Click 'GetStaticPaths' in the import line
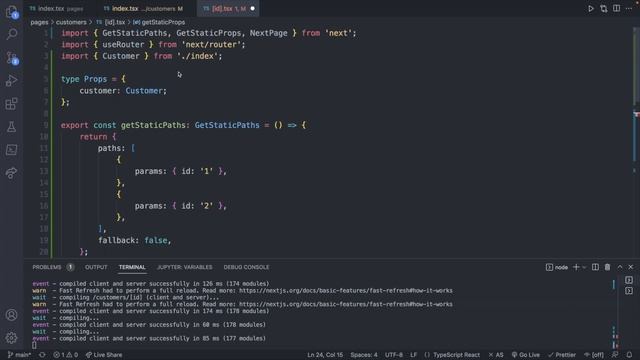 point(135,33)
